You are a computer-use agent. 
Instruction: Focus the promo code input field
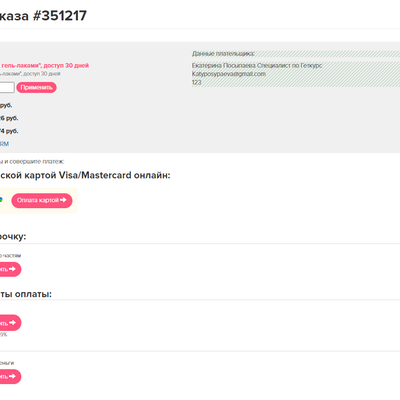point(7,87)
